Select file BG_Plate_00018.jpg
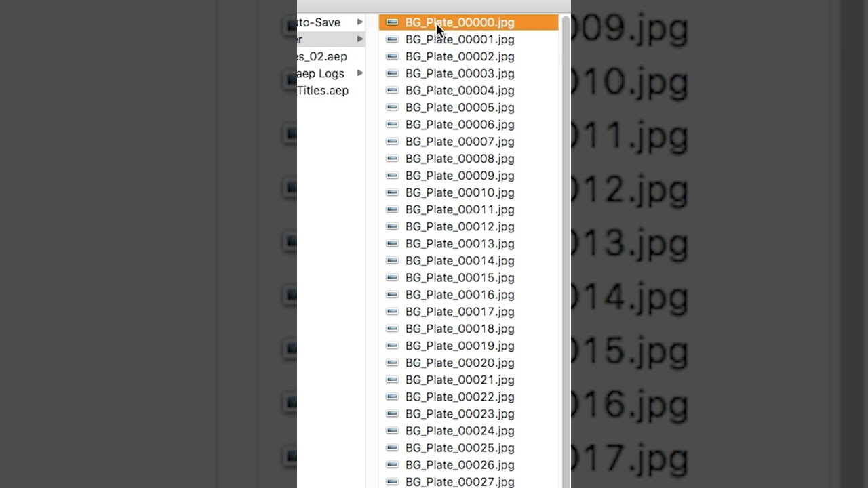Screen dimensions: 868x488 (469, 329)
